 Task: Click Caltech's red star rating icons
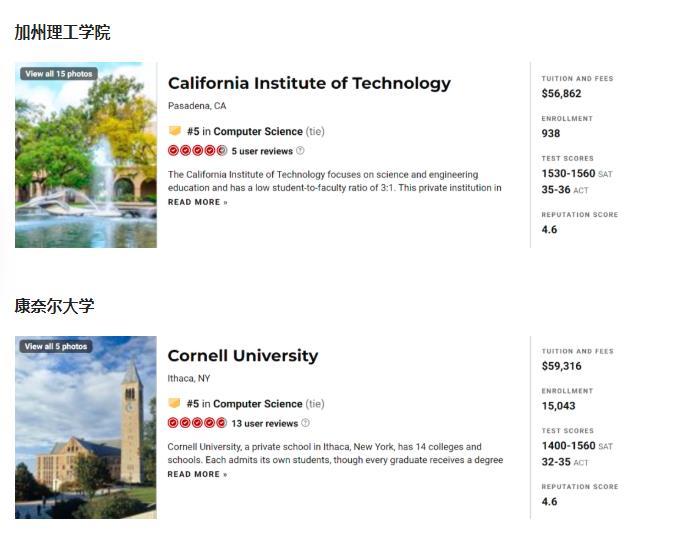point(197,151)
